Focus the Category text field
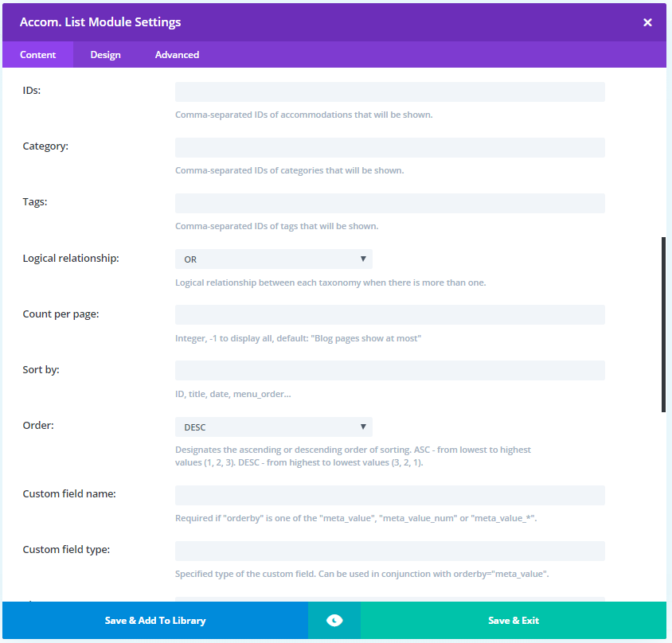 (x=389, y=147)
